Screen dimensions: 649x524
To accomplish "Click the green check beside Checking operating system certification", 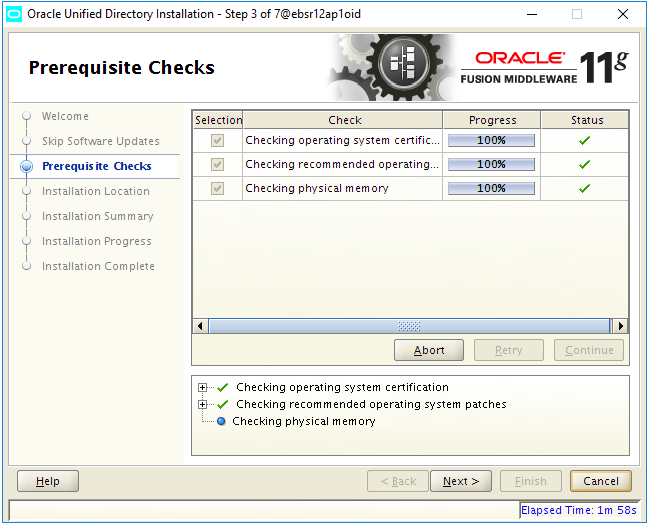I will tap(223, 387).
